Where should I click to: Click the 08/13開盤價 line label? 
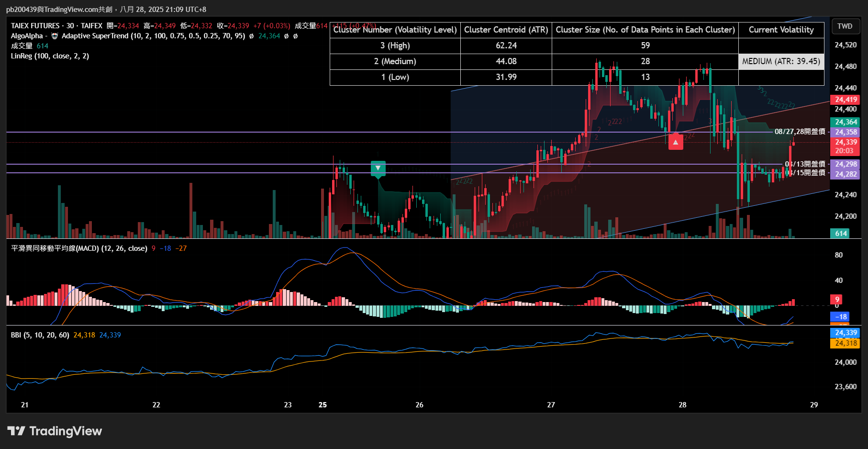click(x=805, y=164)
